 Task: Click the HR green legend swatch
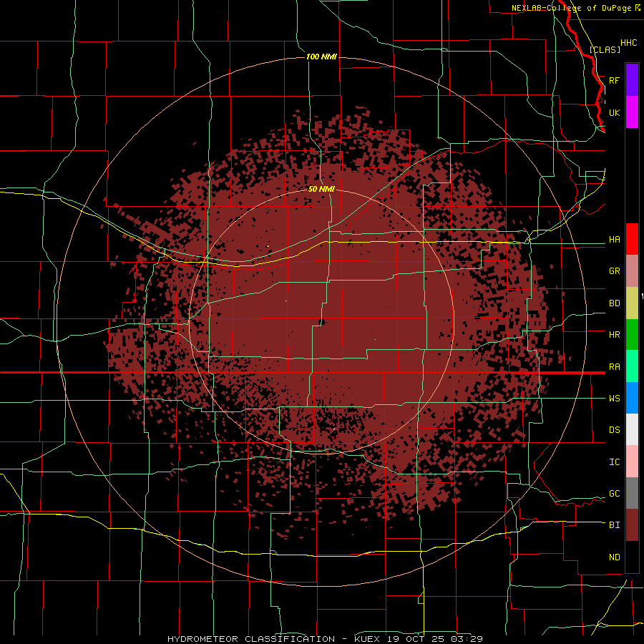click(632, 335)
